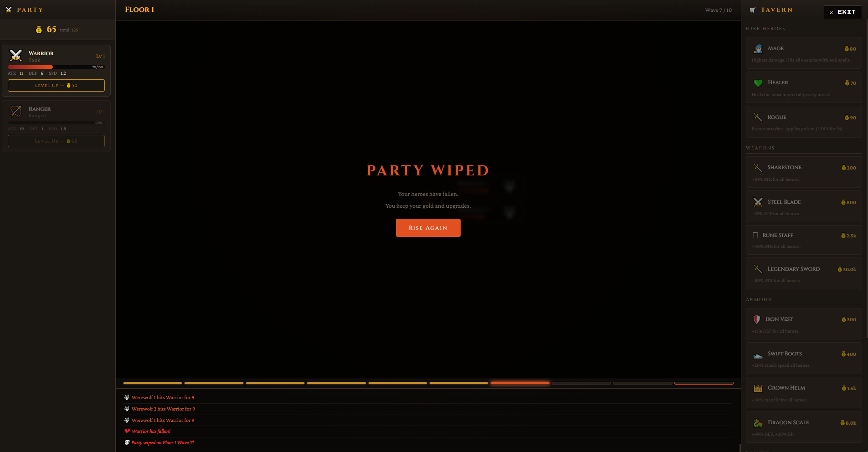Buy the Steel Blade for 800 gold
This screenshot has height=452, width=868.
coord(804,206)
